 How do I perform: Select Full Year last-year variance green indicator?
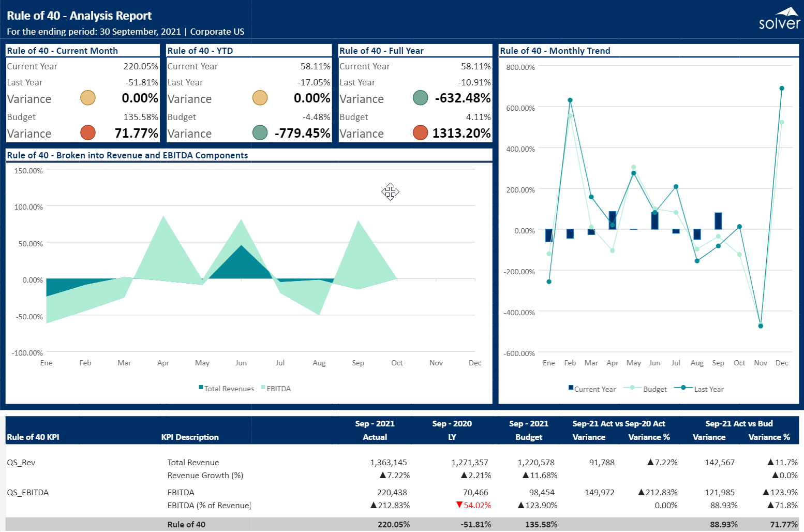(421, 98)
